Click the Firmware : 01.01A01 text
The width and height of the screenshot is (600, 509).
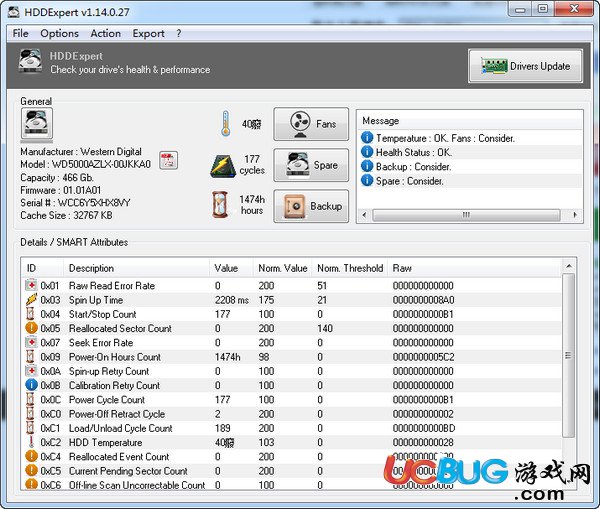pyautogui.click(x=60, y=190)
